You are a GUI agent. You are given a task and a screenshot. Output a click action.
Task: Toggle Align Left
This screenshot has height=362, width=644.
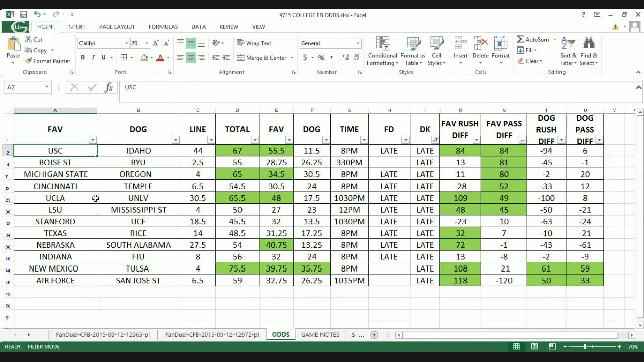click(x=180, y=58)
